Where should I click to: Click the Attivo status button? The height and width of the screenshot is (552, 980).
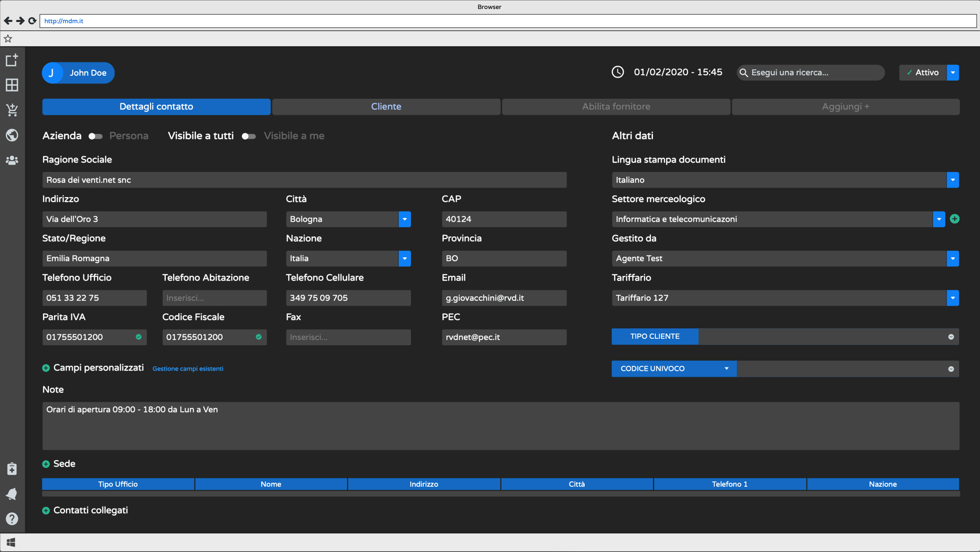coord(923,73)
